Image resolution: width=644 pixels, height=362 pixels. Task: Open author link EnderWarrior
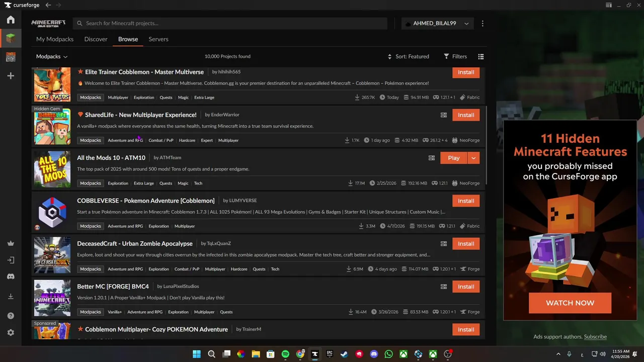225,115
